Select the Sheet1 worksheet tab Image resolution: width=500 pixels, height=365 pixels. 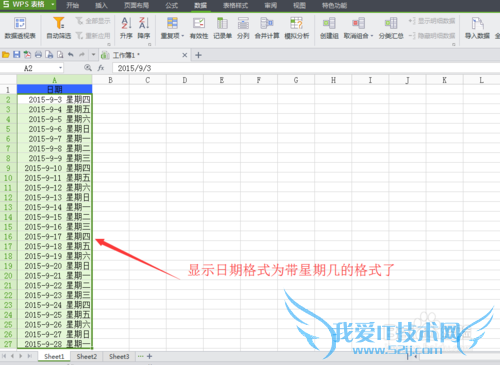point(54,356)
